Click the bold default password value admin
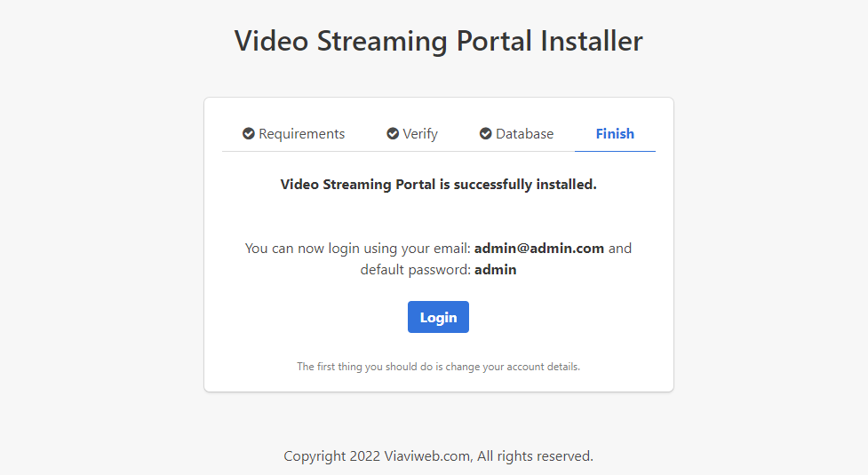Viewport: 868px width, 475px height. coord(495,270)
